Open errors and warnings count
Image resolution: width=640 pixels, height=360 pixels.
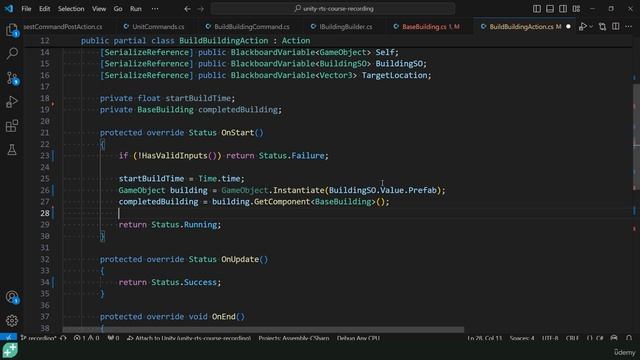[x=87, y=338]
